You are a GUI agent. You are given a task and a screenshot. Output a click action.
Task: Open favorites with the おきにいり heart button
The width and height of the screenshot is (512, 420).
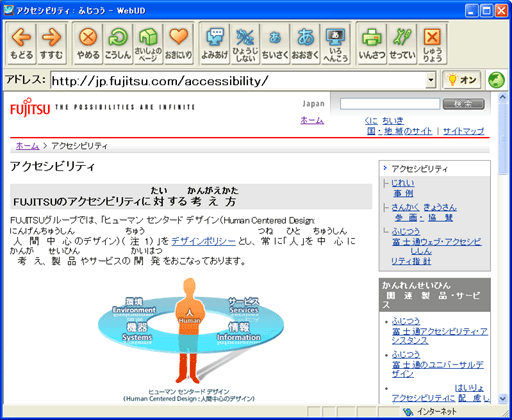tap(178, 44)
